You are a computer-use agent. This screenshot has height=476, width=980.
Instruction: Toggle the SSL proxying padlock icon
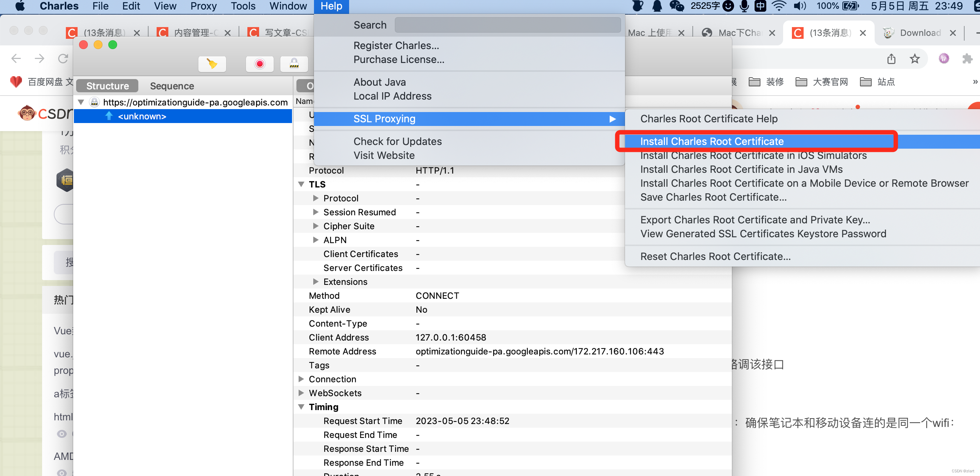294,64
